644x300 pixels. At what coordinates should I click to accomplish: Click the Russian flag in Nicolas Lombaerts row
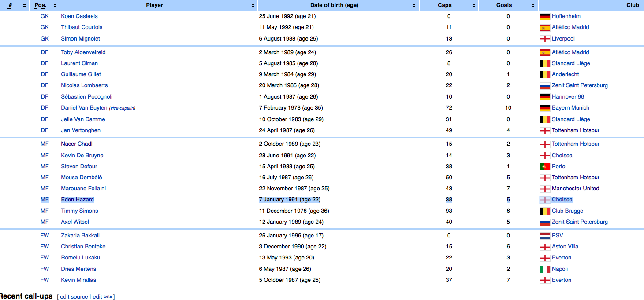[545, 85]
